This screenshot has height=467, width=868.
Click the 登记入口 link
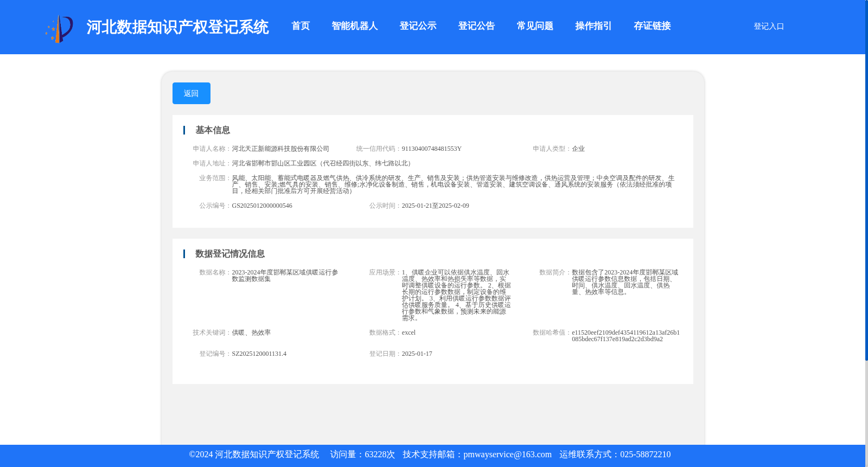tap(769, 26)
